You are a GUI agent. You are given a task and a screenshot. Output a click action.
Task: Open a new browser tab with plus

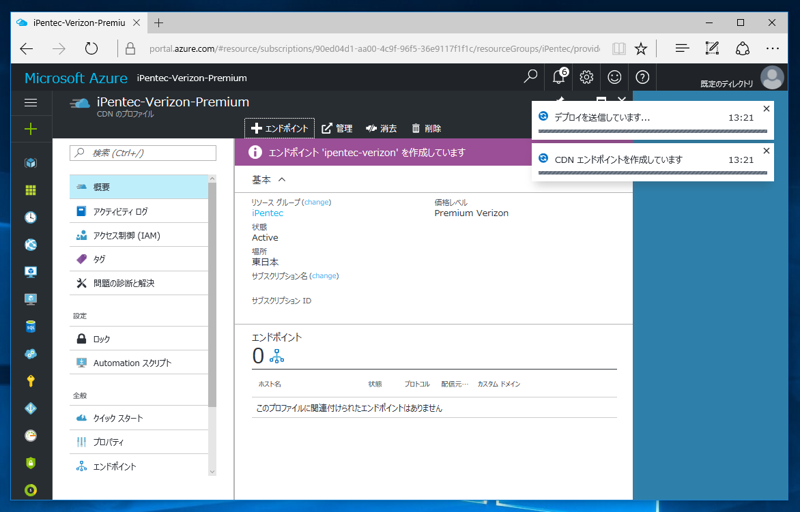159,22
